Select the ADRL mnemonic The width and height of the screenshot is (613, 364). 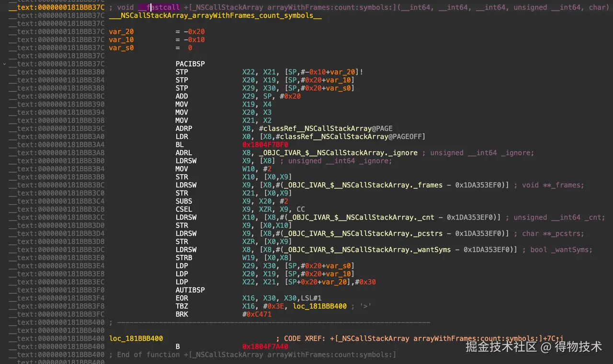(x=184, y=153)
